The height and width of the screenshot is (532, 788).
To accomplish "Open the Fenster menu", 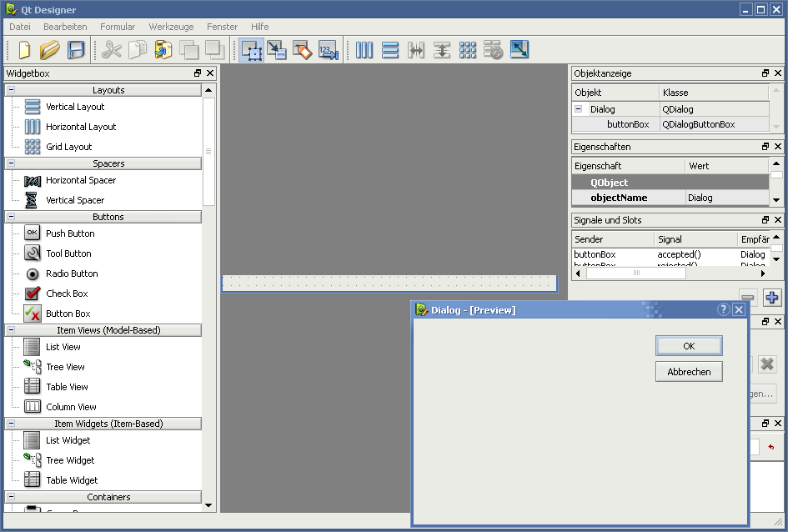I will click(222, 27).
